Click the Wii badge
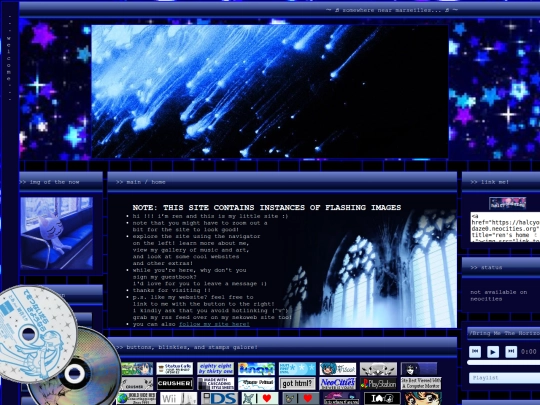Viewport: 540px width, 405px height. tap(178, 398)
